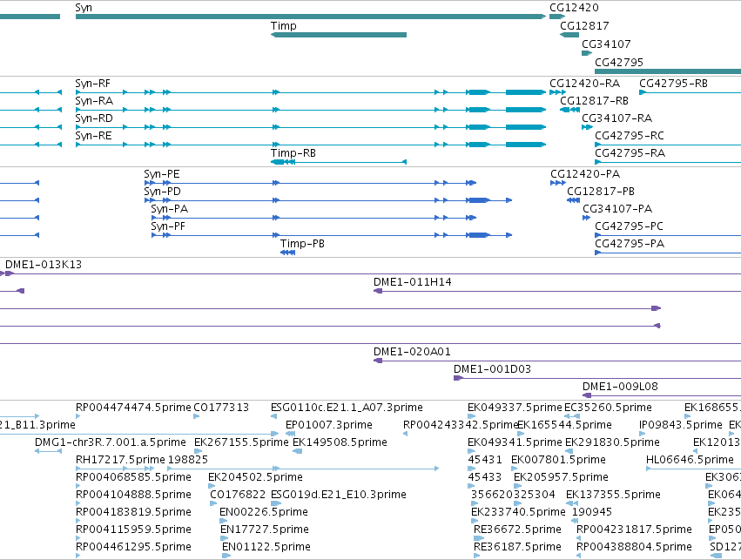Select the CG34107-RA transcript label
Viewport: 741px width, 560px height.
[x=616, y=118]
